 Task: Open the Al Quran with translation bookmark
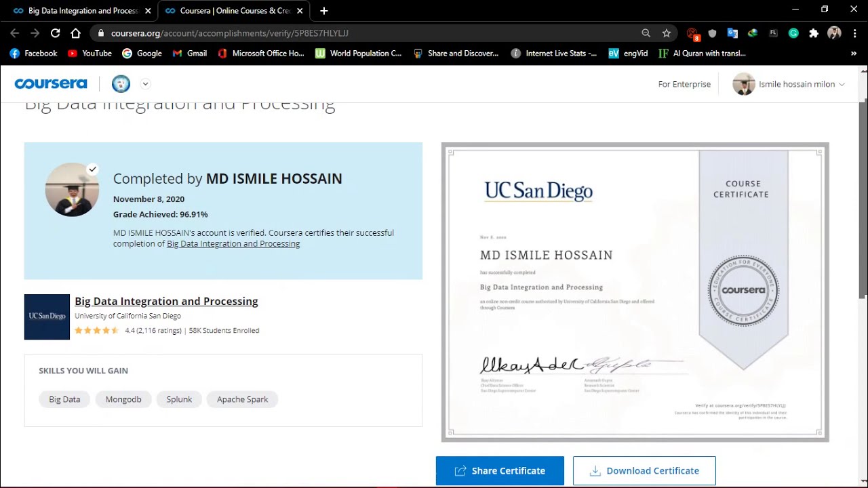(x=702, y=53)
